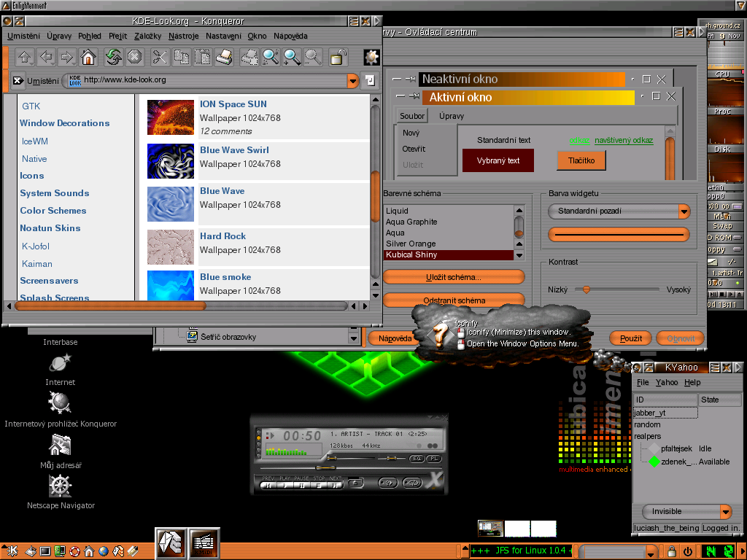747x560 pixels.
Task: Zoom in with the plus magnifier icon
Action: [x=292, y=58]
